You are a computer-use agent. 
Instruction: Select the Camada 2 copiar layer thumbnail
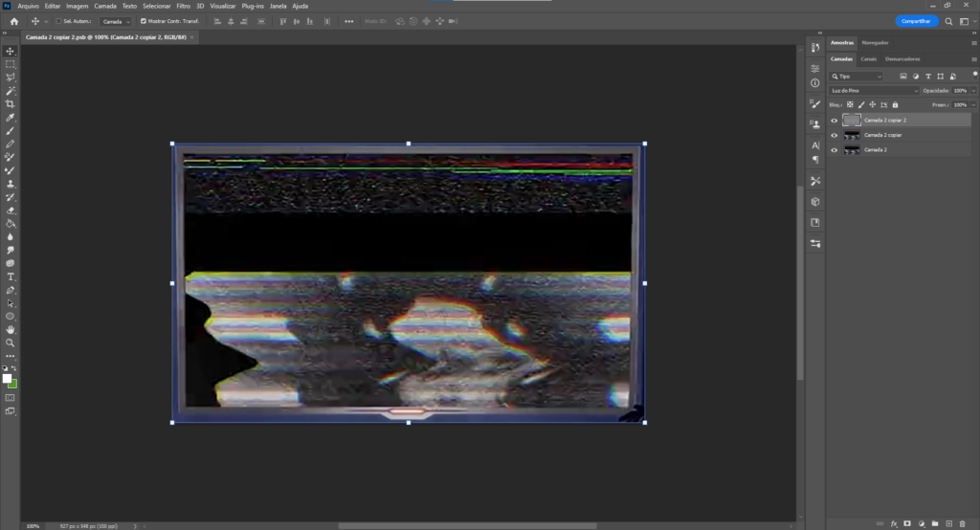(851, 135)
